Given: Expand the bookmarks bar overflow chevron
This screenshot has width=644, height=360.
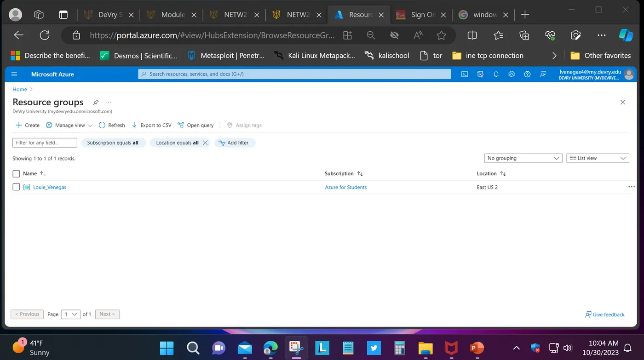Looking at the screenshot, I should [x=554, y=56].
